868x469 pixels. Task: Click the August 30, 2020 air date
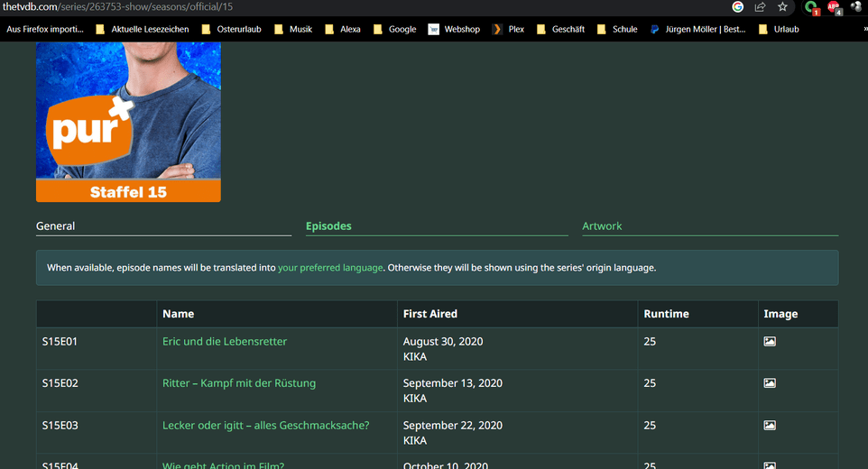point(443,341)
